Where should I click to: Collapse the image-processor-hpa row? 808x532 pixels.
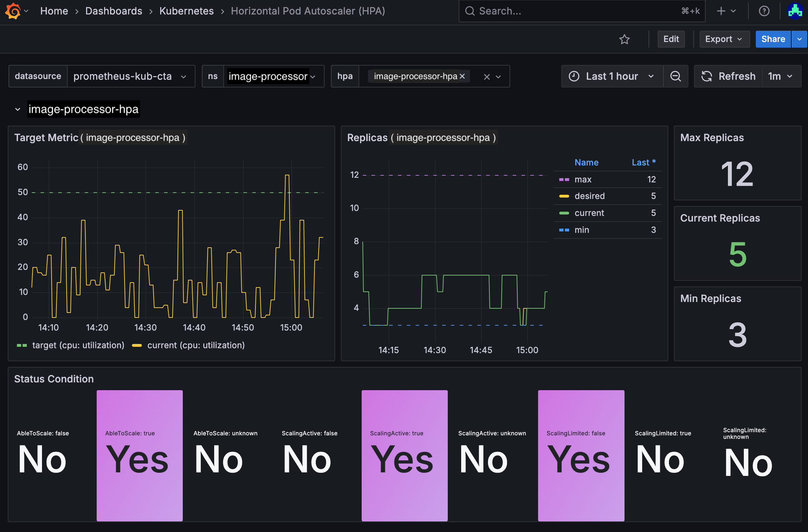pos(17,109)
